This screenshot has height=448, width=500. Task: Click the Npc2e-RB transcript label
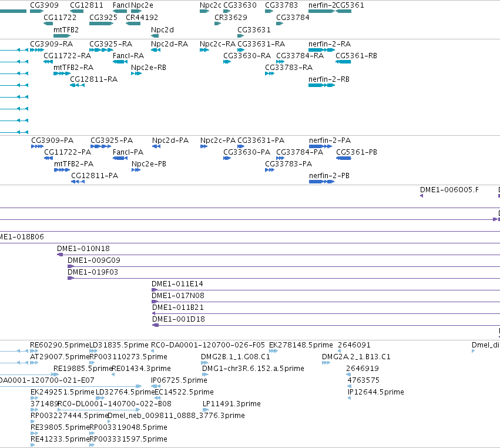(x=149, y=68)
